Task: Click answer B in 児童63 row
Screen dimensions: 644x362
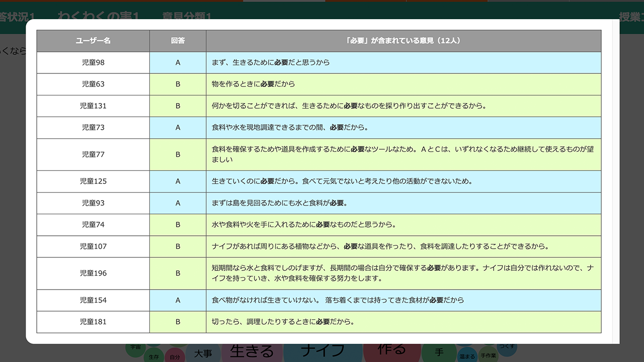Action: click(178, 84)
